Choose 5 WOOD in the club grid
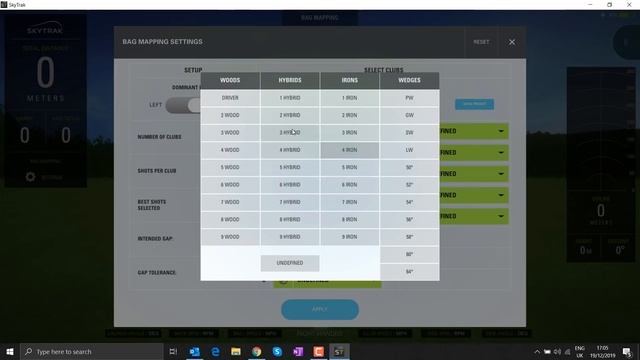Image resolution: width=640 pixels, height=360 pixels. pyautogui.click(x=230, y=167)
